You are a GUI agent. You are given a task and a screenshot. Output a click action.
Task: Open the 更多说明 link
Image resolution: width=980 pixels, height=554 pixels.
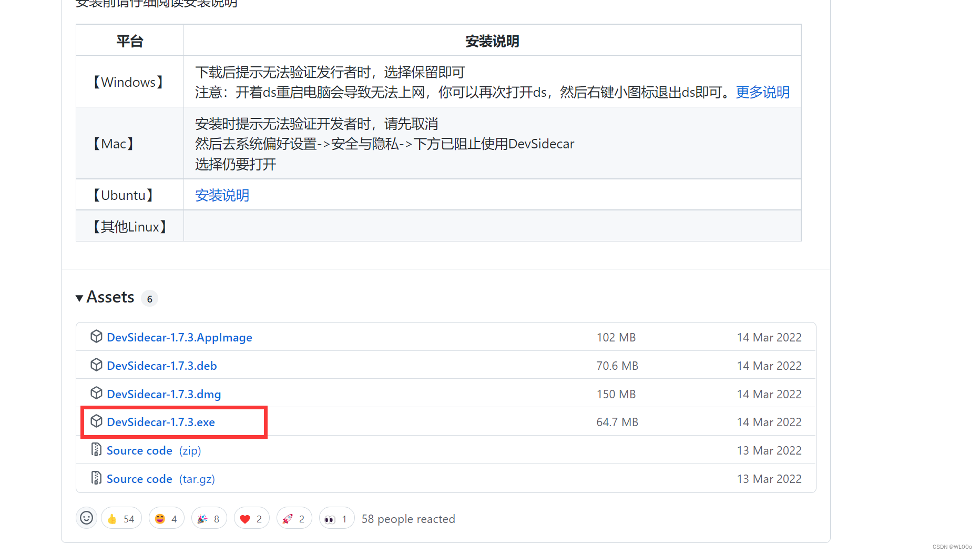click(762, 92)
